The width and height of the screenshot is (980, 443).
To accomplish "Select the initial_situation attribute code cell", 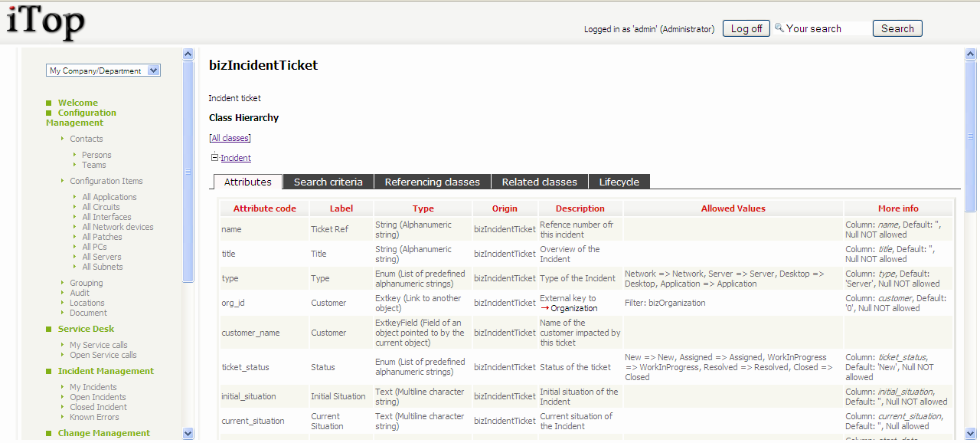I will 265,396.
